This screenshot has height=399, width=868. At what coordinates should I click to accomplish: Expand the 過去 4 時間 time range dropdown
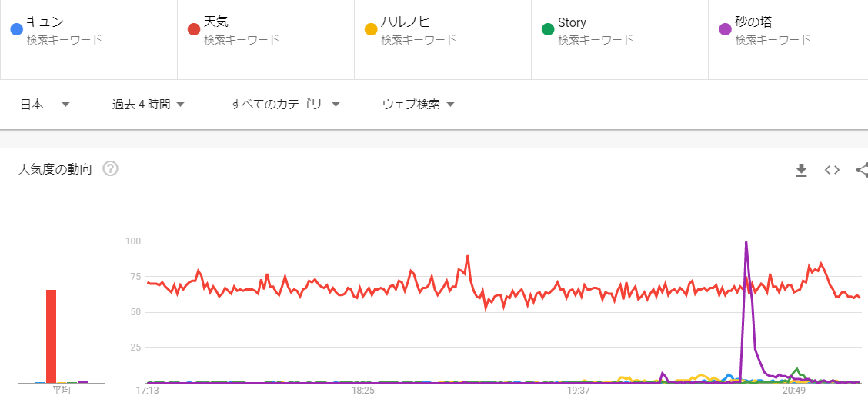tap(148, 105)
